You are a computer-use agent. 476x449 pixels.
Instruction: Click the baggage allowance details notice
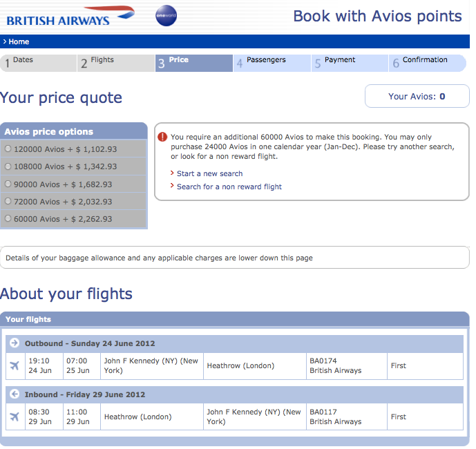[x=235, y=258]
